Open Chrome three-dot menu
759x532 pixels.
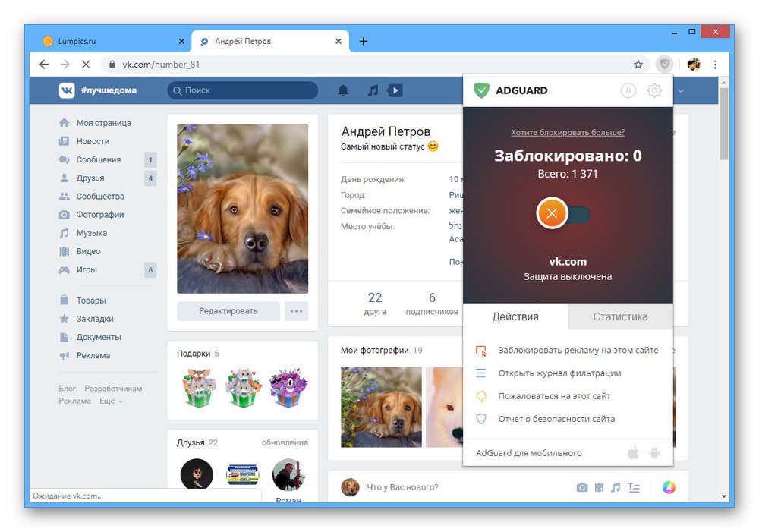click(715, 65)
